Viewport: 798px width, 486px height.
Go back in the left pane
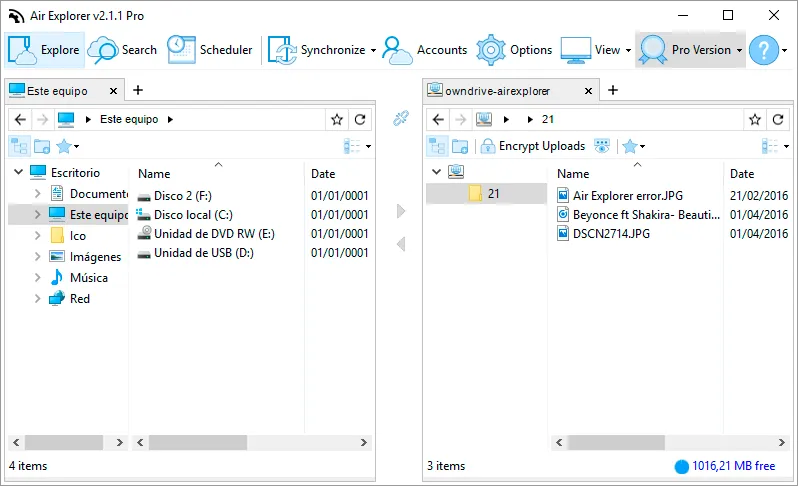click(20, 120)
